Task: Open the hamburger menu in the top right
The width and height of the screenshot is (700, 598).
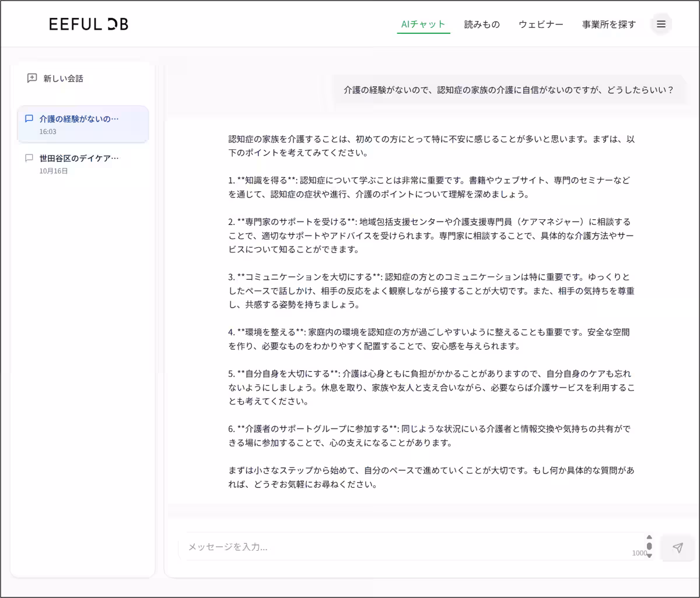Action: tap(661, 24)
